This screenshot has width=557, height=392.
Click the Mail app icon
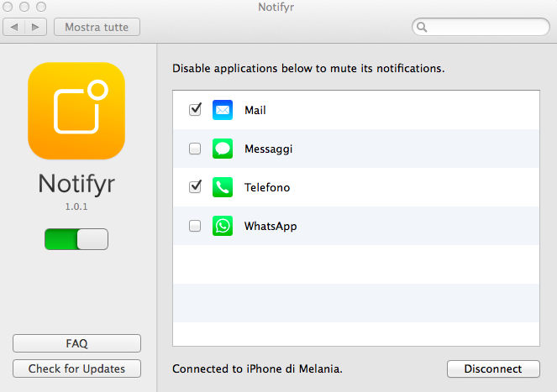[x=223, y=110]
